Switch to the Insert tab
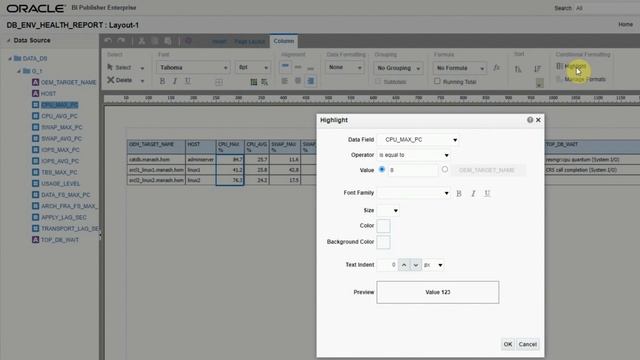The width and height of the screenshot is (640, 360). [x=219, y=41]
